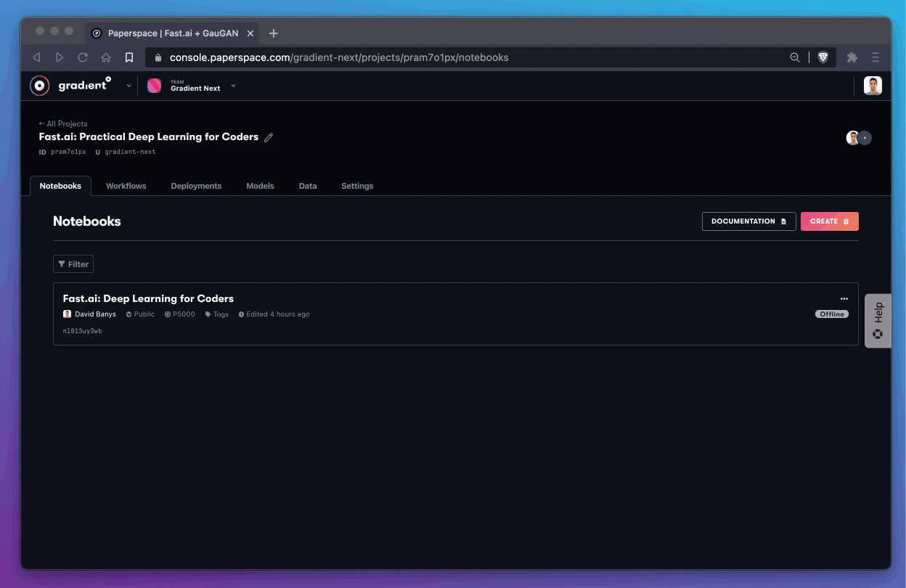Click the Edited 4 hours ago timestamp
This screenshot has height=588, width=906.
tap(274, 314)
